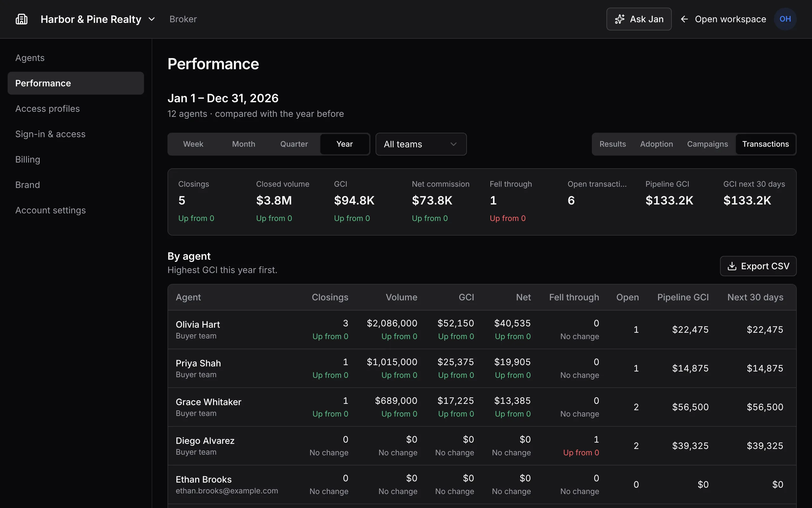Select the Year period

344,144
